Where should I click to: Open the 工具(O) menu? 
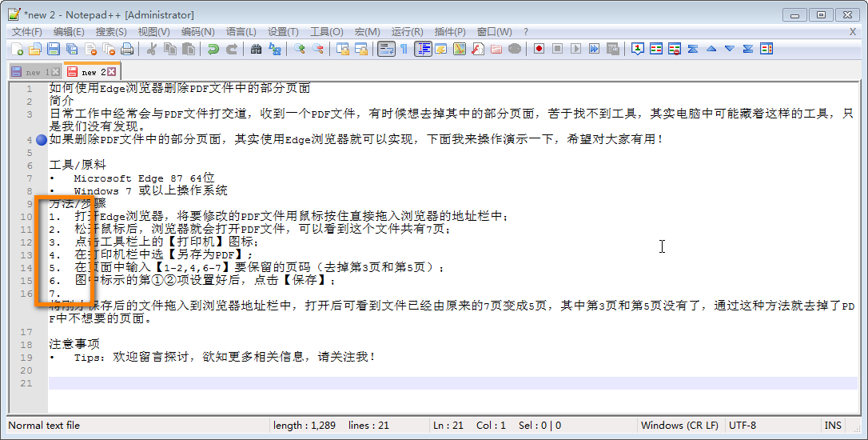326,31
